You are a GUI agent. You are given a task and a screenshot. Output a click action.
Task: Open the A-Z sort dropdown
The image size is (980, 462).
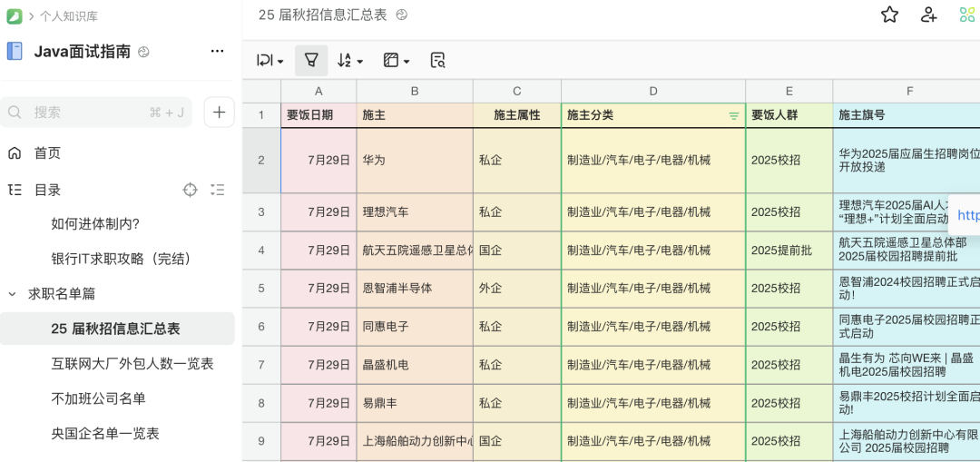tap(350, 61)
